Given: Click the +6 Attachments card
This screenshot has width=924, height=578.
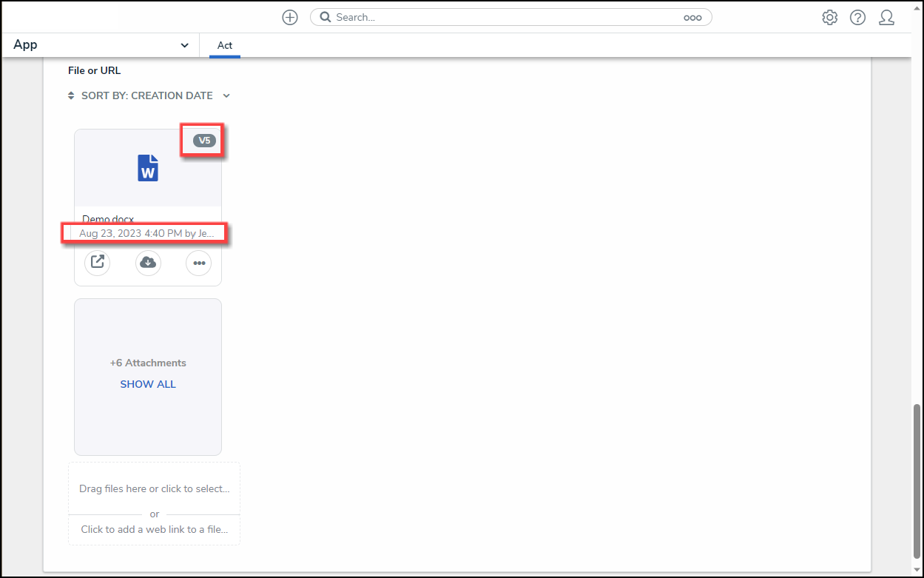Looking at the screenshot, I should pyautogui.click(x=148, y=377).
